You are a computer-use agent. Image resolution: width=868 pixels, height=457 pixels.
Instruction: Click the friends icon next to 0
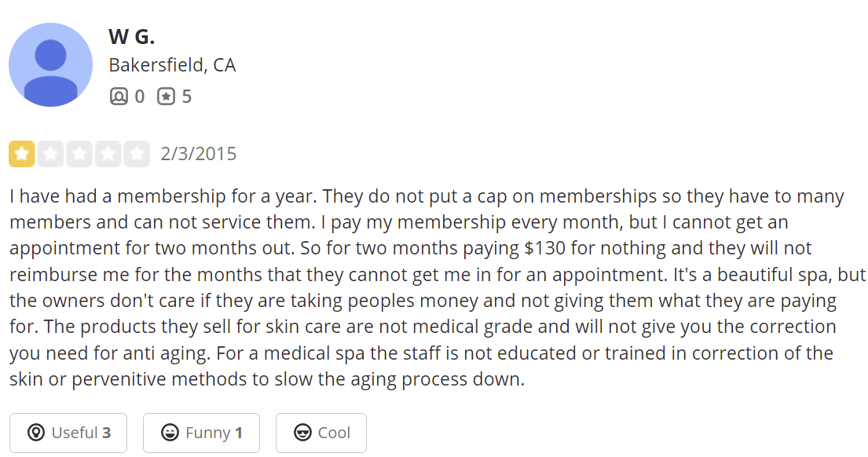coord(118,97)
